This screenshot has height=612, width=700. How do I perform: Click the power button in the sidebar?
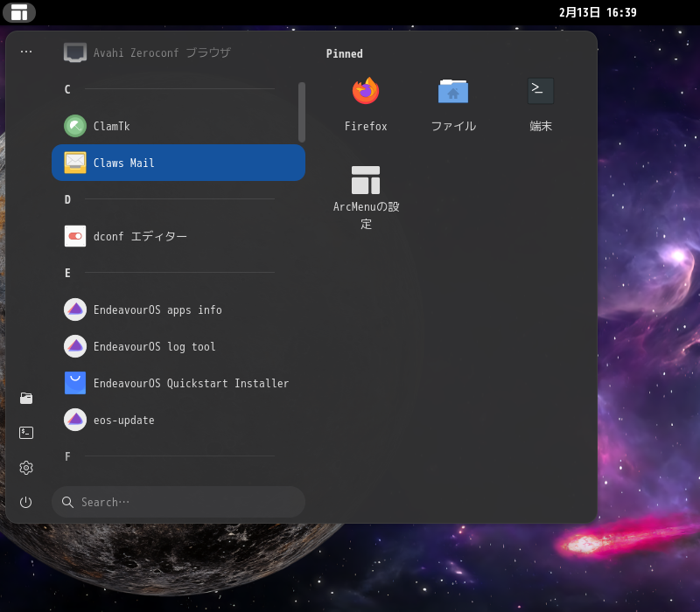[x=26, y=502]
